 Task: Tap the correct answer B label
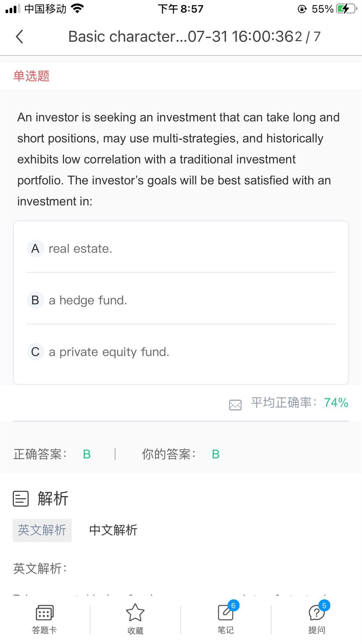tap(87, 454)
